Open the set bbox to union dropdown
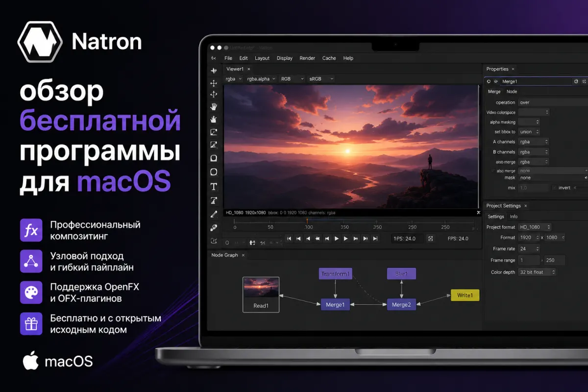 point(529,132)
